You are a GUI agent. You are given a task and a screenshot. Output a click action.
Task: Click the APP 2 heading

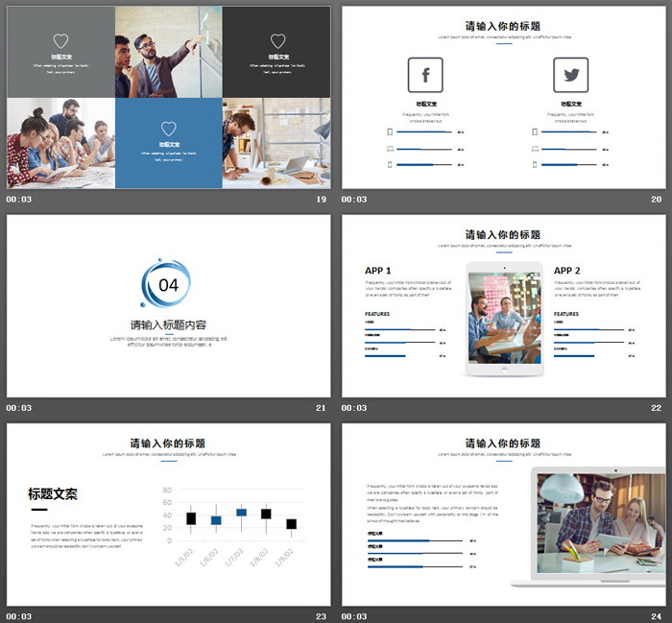567,271
